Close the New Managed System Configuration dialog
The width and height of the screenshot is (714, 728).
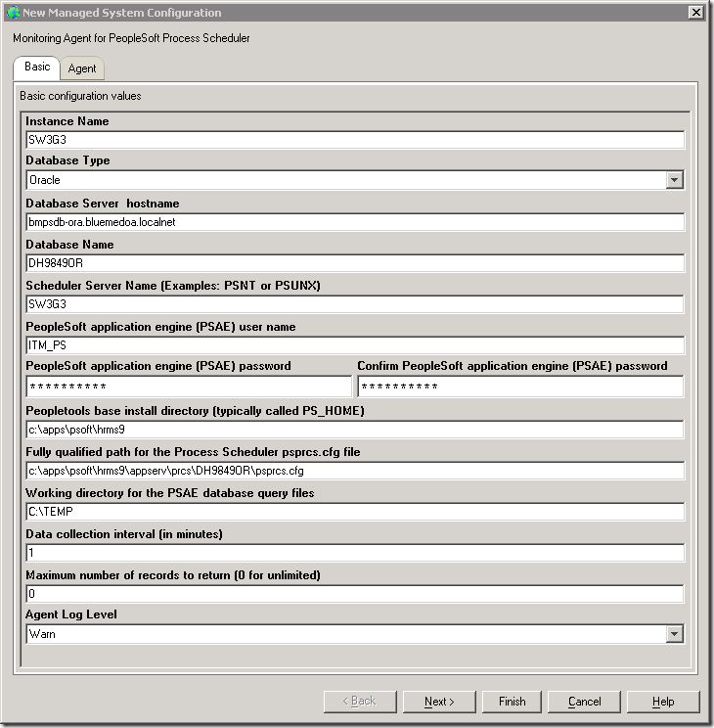(x=695, y=13)
